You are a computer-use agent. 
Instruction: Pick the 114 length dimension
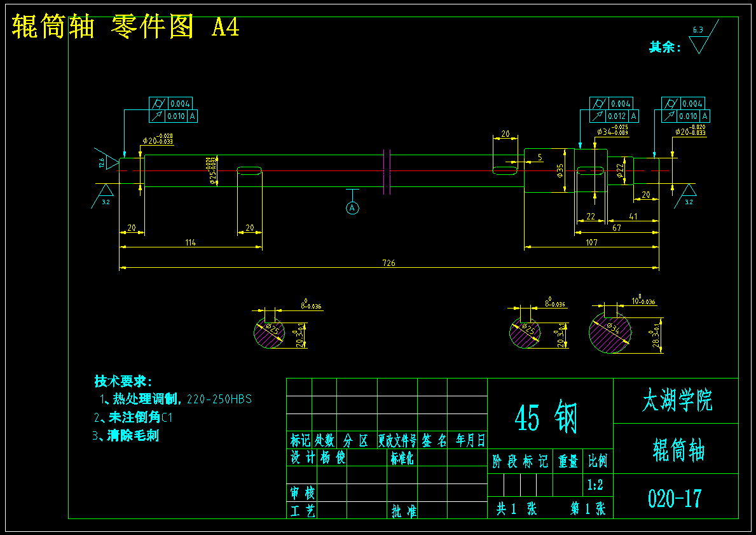tap(191, 242)
